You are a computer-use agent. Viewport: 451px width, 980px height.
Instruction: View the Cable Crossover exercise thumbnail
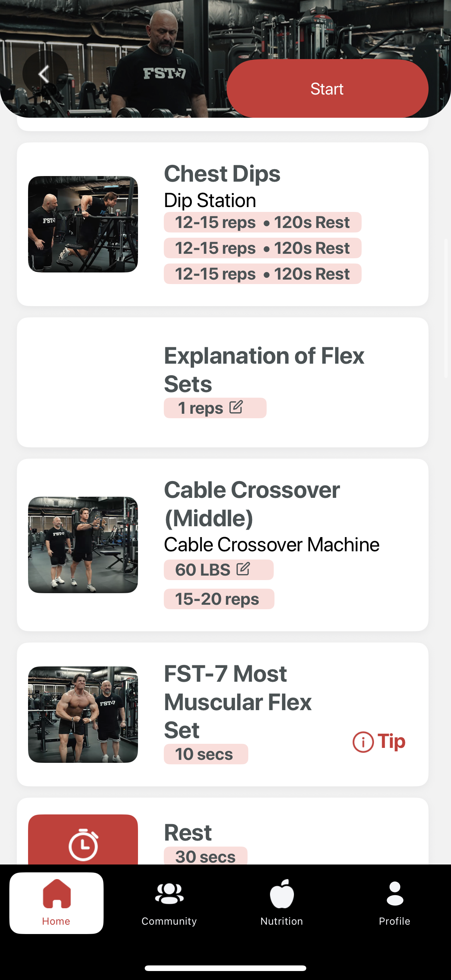[x=83, y=545]
